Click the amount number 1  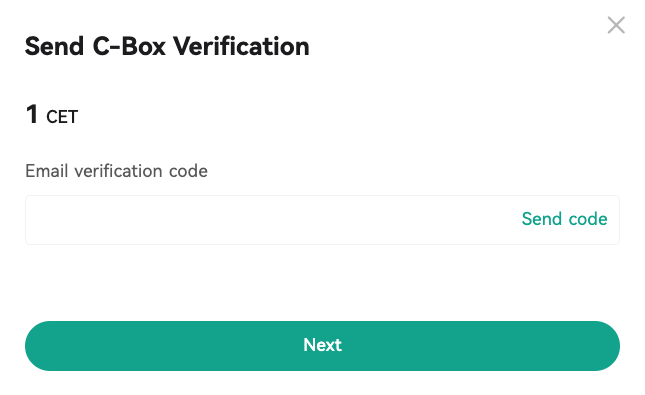pos(32,114)
